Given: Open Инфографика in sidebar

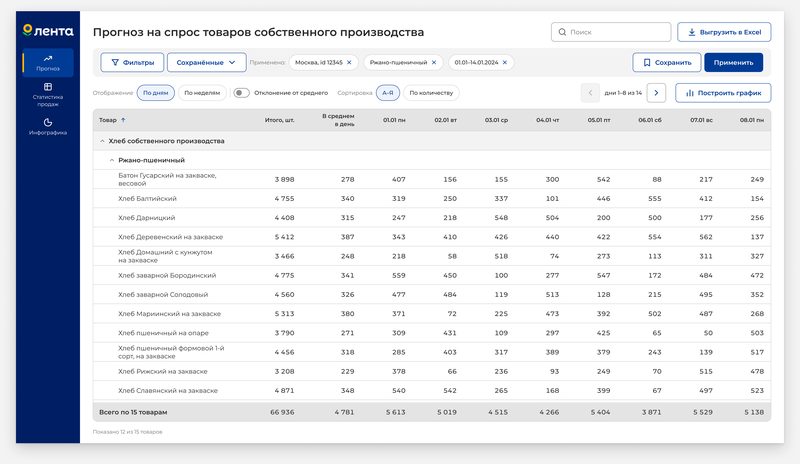Looking at the screenshot, I should pyautogui.click(x=48, y=126).
